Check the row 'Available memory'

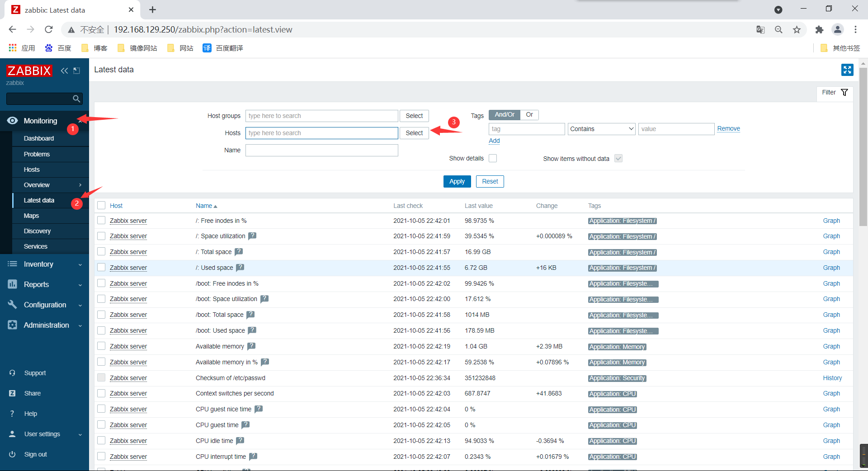coord(101,346)
